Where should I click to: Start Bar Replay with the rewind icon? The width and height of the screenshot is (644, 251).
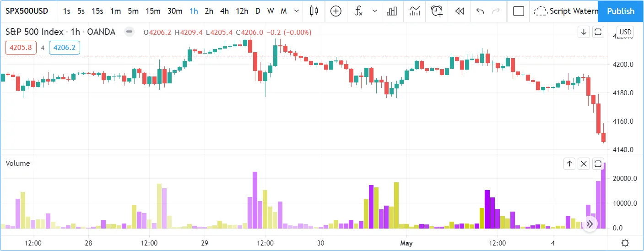click(x=460, y=11)
